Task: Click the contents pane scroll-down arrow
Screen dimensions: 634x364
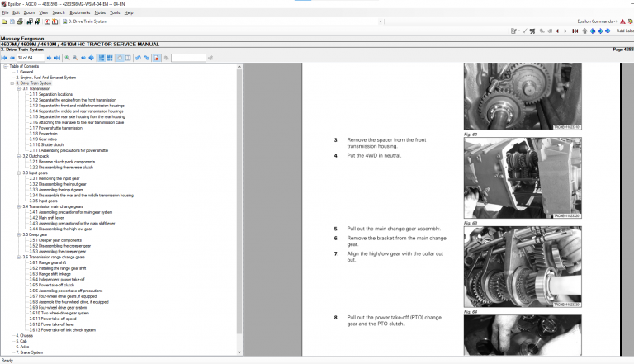Action: 239,352
